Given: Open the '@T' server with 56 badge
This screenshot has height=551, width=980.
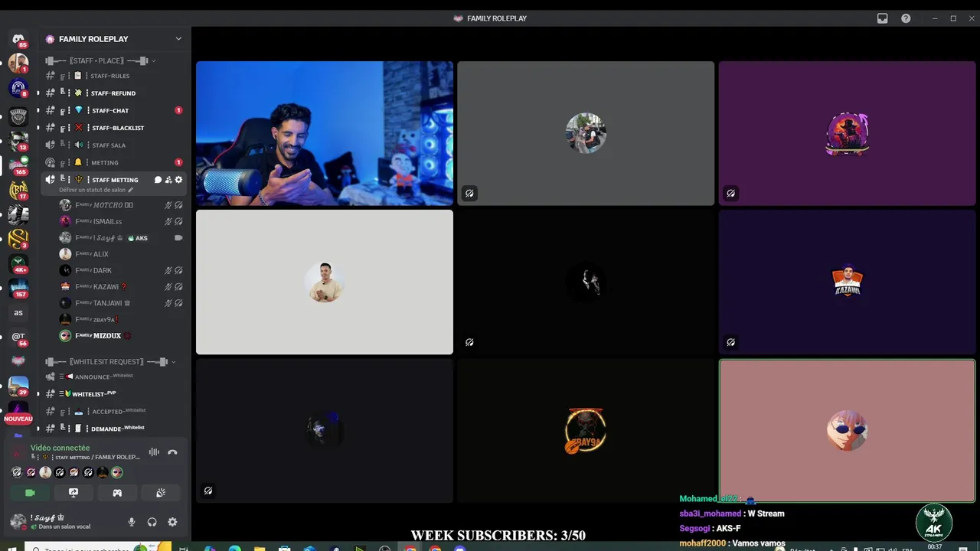Looking at the screenshot, I should point(18,337).
